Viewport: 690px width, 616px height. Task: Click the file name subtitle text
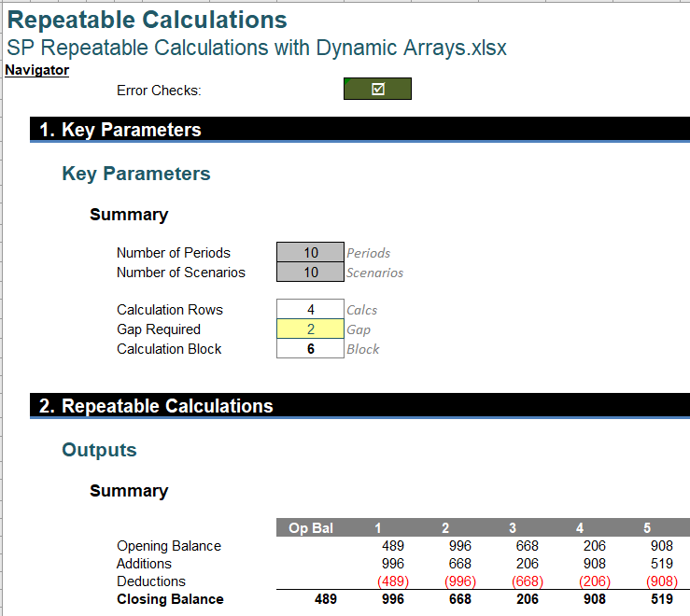(x=257, y=48)
